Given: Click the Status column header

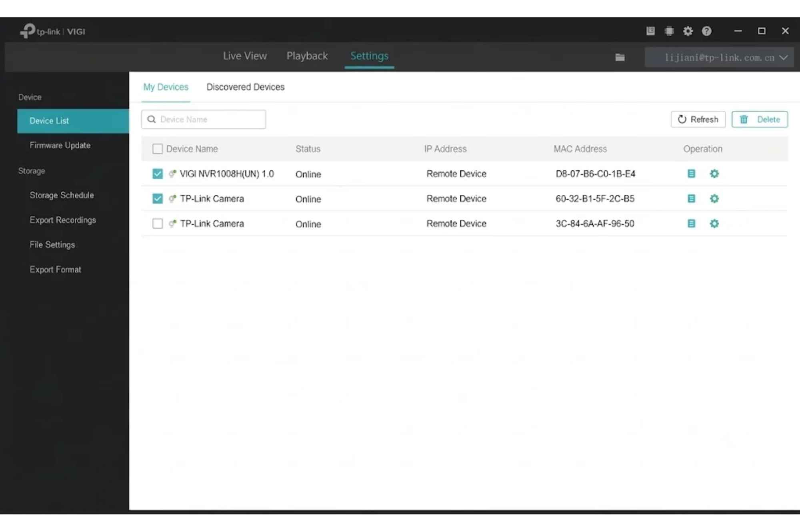Looking at the screenshot, I should point(308,149).
